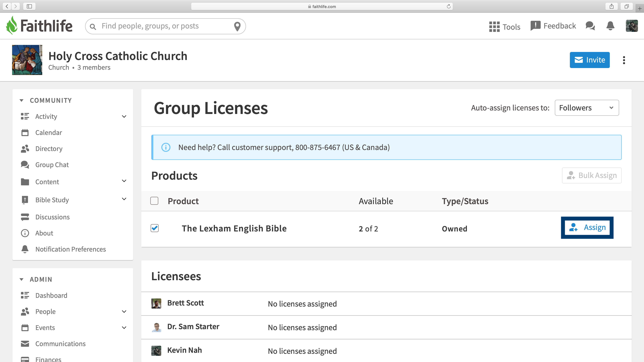
Task: Click the Feedback exclamation icon
Action: [x=535, y=26]
